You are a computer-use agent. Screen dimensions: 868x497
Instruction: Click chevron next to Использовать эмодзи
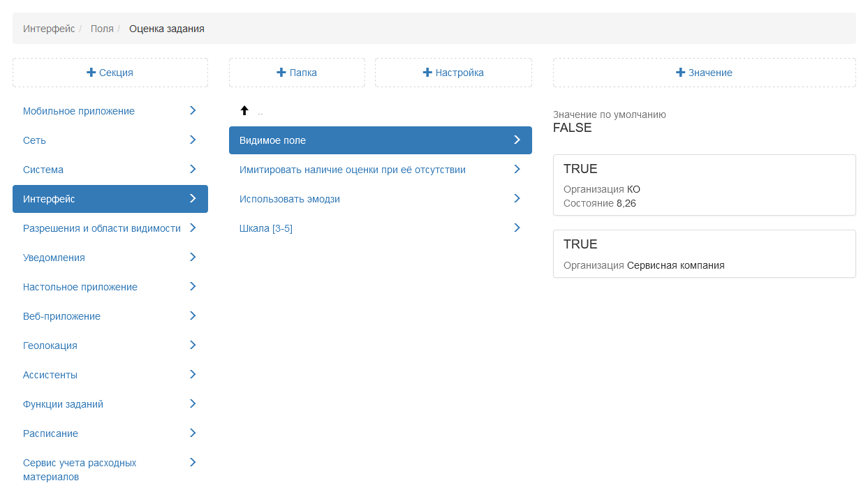(x=517, y=198)
